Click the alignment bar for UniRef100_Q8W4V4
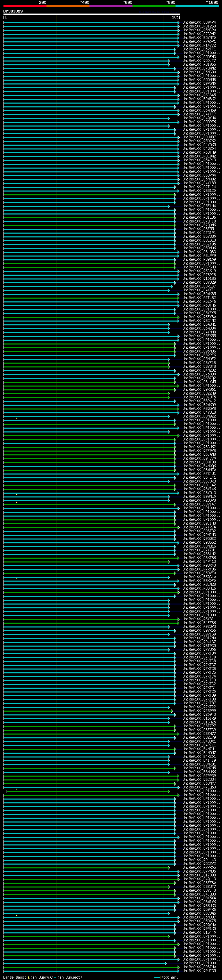This screenshot has height=980, width=222. (92, 23)
